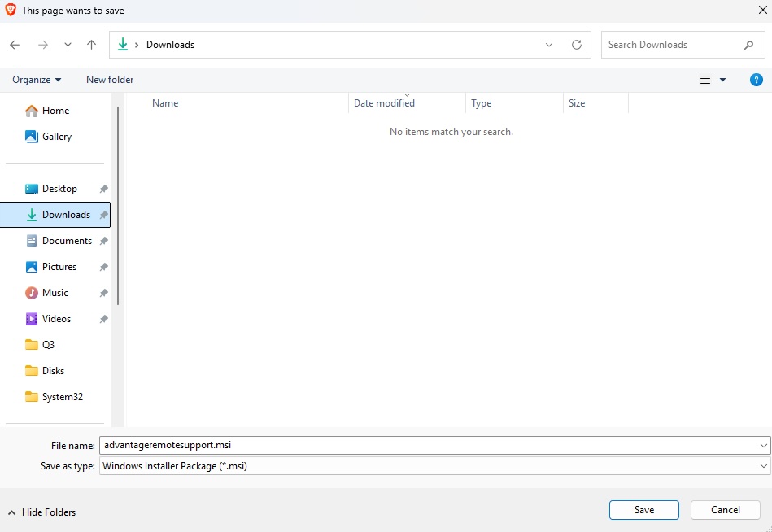Click the navigation pane scrollbar

point(118,206)
